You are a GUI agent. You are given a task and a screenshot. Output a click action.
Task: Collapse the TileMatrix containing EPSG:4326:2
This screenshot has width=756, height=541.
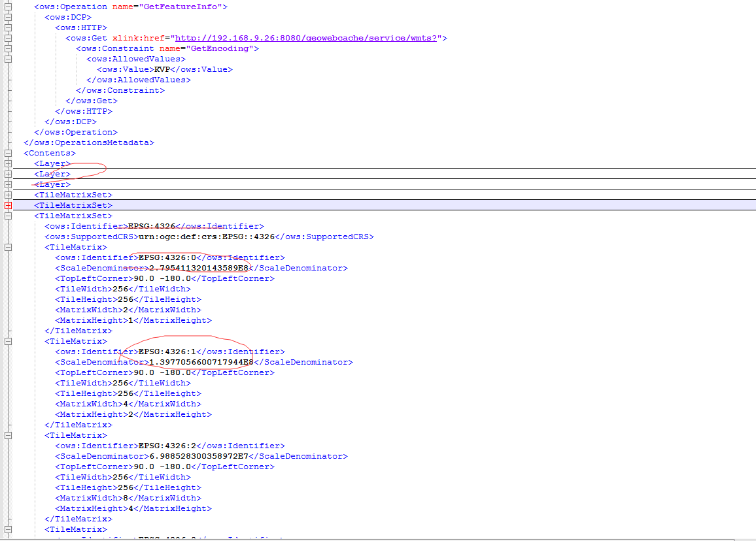(x=8, y=435)
